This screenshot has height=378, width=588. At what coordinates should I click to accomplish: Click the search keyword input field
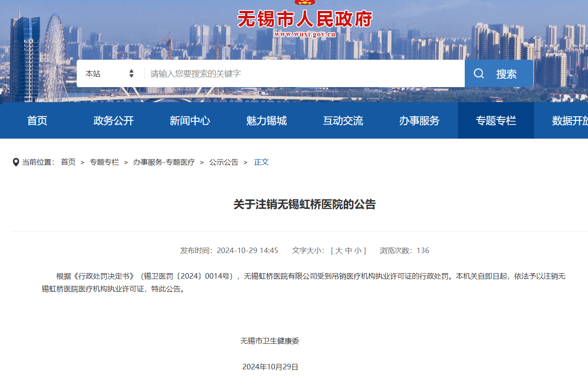pos(304,73)
